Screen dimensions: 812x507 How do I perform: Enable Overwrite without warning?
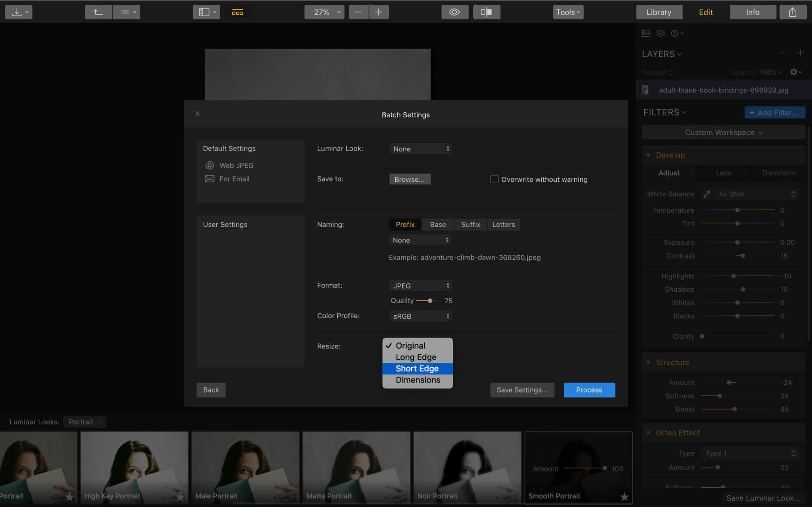[494, 179]
